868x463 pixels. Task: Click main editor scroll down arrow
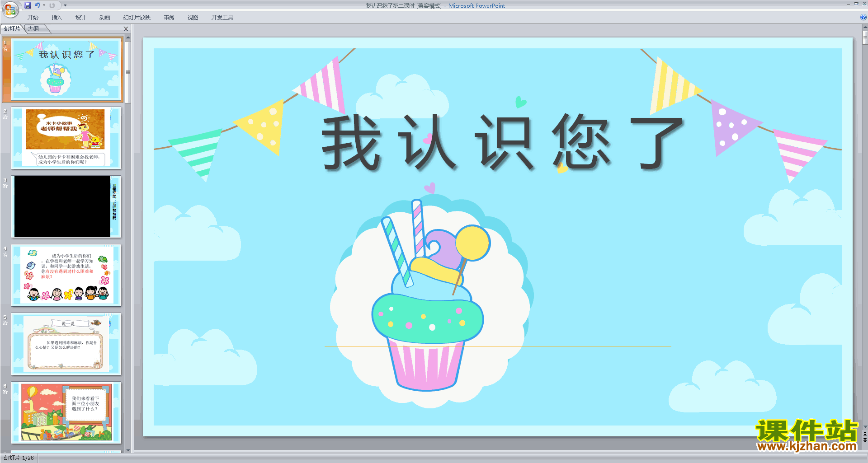[x=865, y=427]
